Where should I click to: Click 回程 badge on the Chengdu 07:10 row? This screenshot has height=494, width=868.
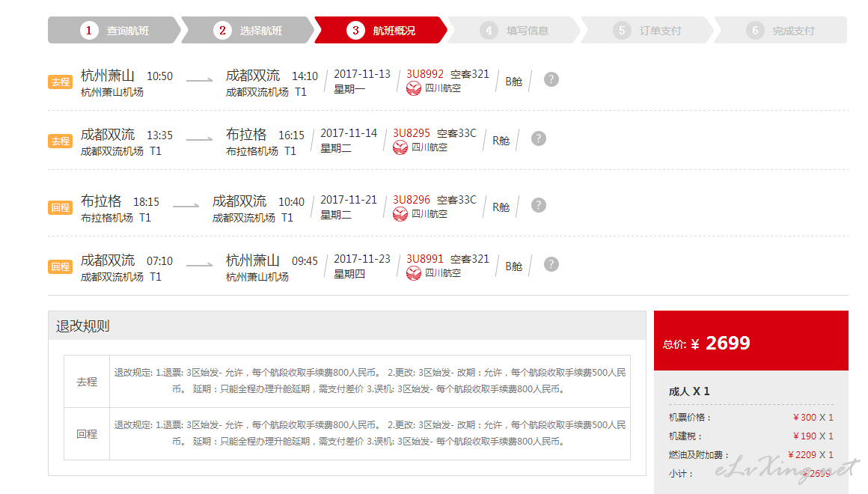(x=61, y=267)
